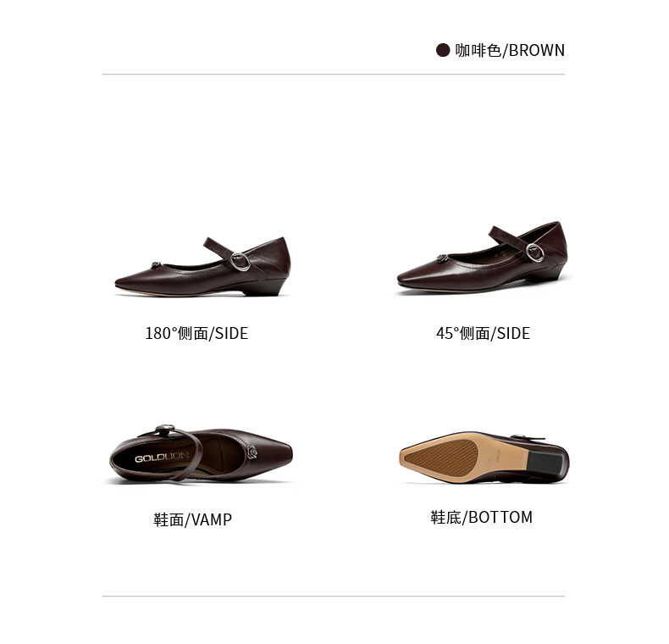Select the 180° side view shoe image
The height and width of the screenshot is (644, 669).
202,266
